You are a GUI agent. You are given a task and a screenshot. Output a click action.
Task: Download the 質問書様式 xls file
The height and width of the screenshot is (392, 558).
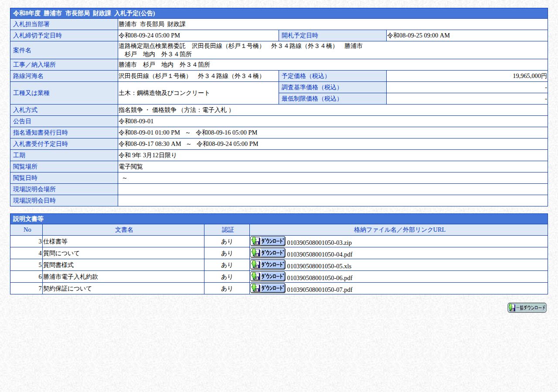point(268,264)
